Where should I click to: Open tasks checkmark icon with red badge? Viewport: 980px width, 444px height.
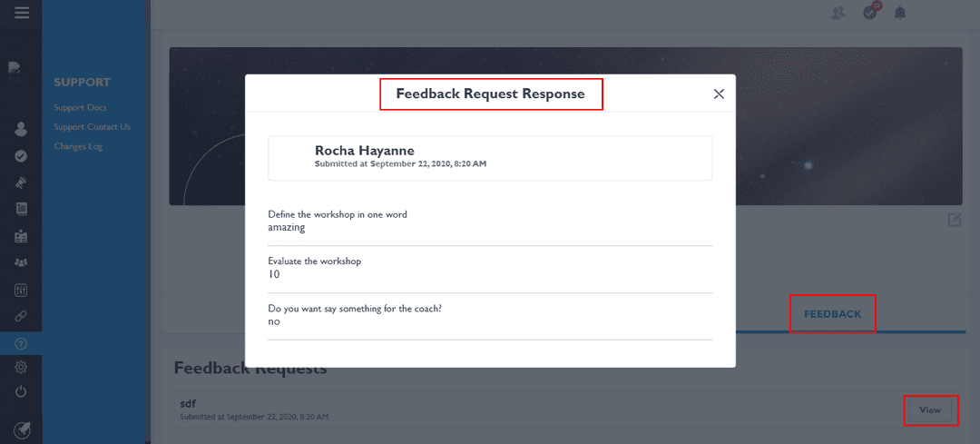tap(870, 11)
